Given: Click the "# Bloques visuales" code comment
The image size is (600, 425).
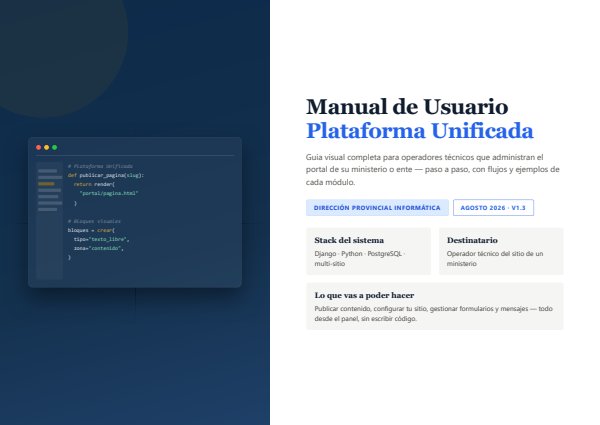Looking at the screenshot, I should pyautogui.click(x=94, y=221).
